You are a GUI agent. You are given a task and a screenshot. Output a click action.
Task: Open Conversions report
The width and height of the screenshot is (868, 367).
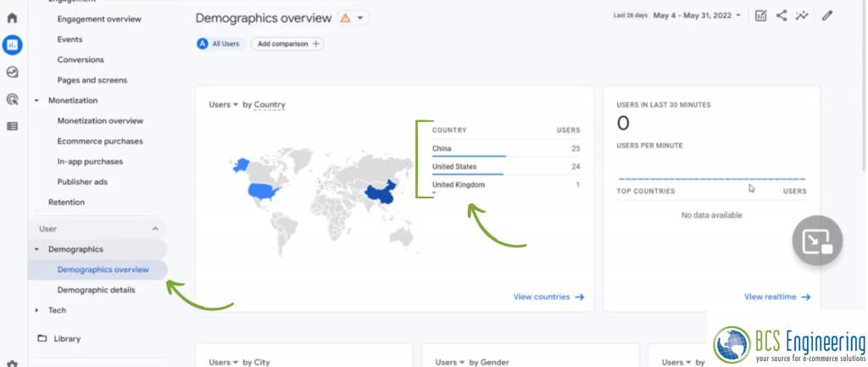(81, 59)
